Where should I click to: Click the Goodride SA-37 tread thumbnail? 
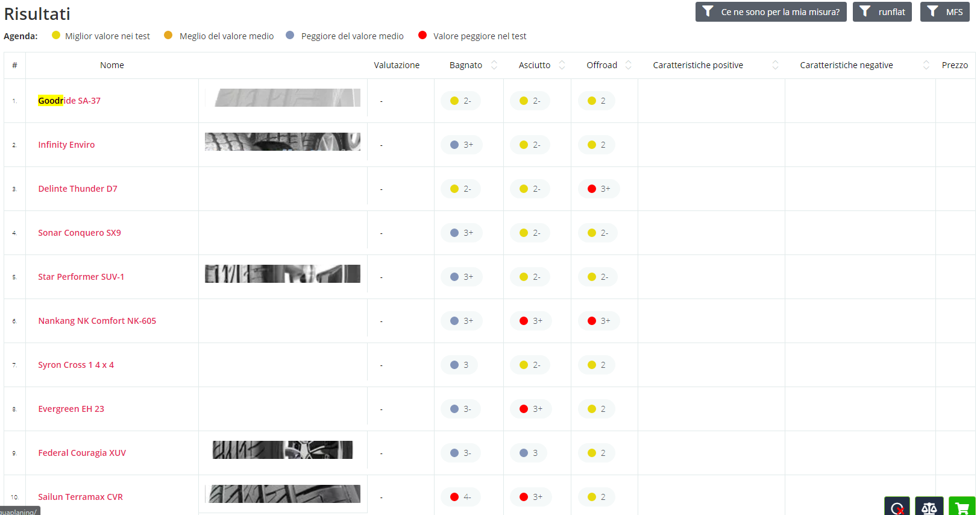tap(283, 98)
